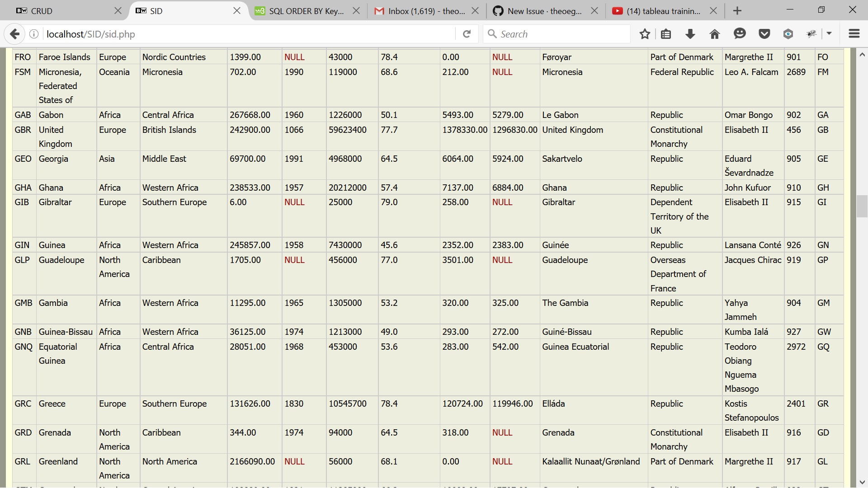
Task: Open the downloads panel
Action: [690, 34]
